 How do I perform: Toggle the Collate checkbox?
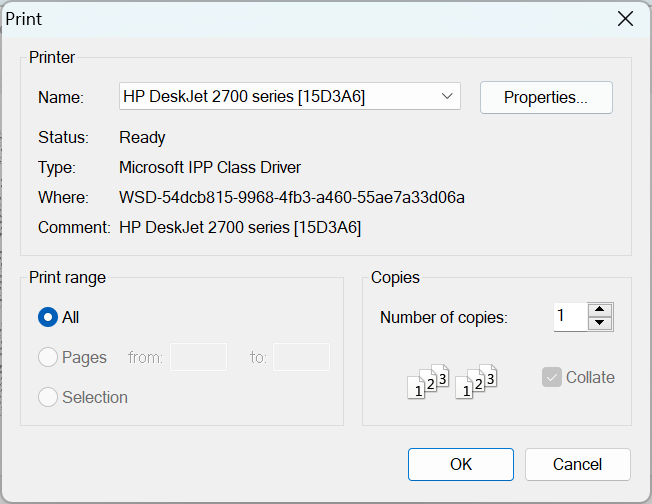pos(552,377)
